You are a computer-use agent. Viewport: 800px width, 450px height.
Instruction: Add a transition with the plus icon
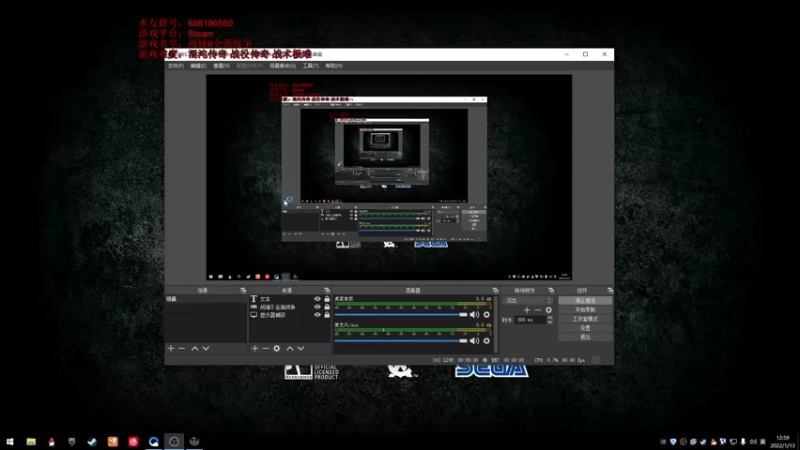tap(527, 310)
